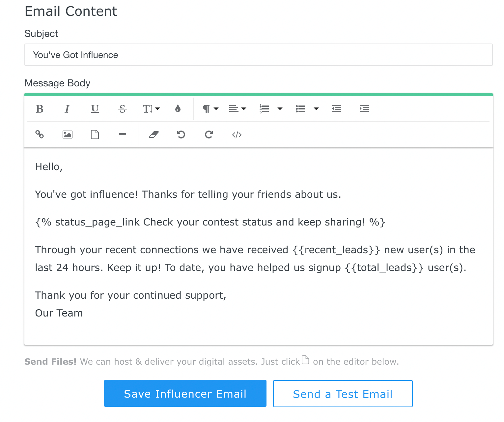Screen dimensions: 504x422
Task: Switch to HTML code view
Action: point(237,135)
